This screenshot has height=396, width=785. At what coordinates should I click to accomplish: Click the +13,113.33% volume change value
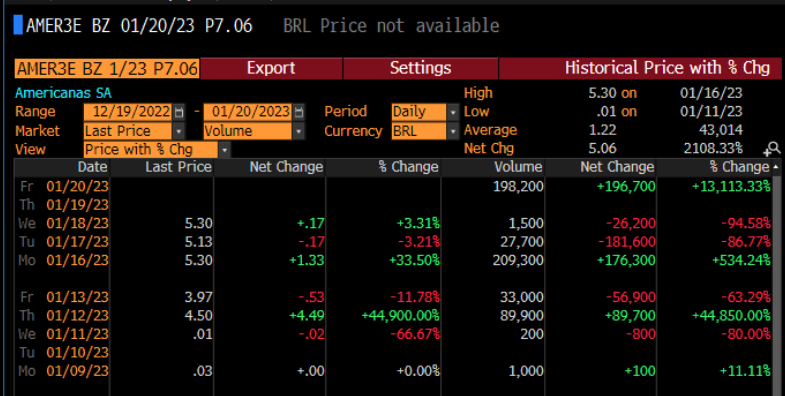(731, 187)
